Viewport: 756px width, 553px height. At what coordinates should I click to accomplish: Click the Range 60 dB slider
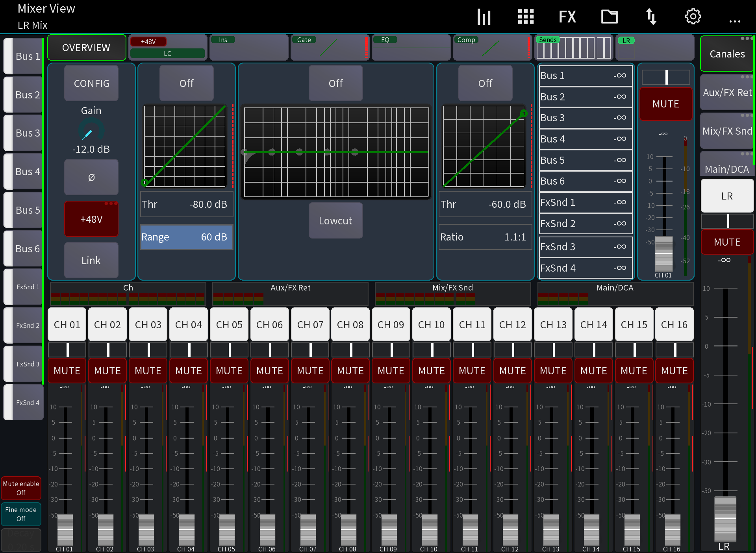(x=187, y=237)
